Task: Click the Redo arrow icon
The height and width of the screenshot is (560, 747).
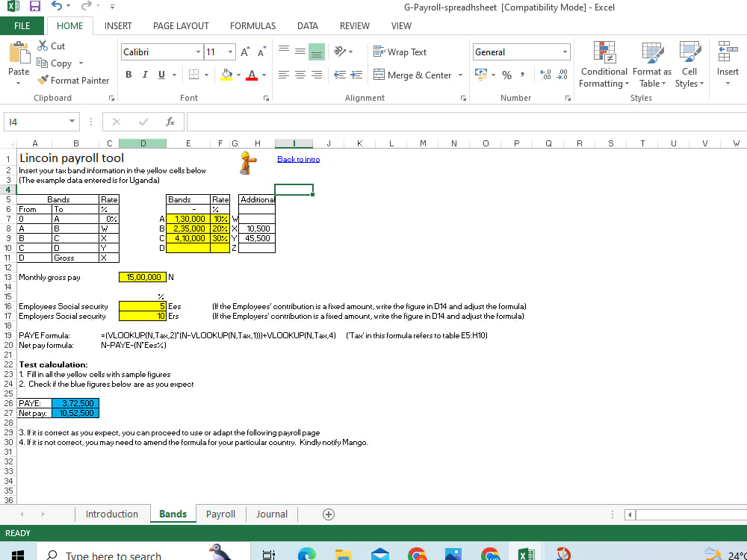Action: [86, 6]
